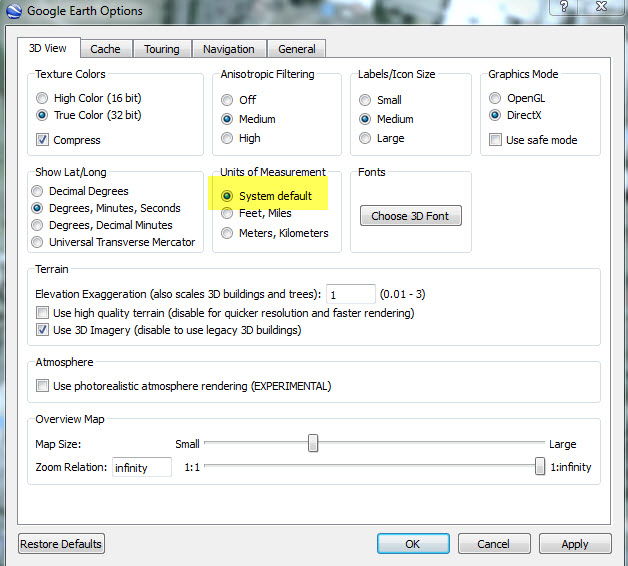Enable photorealistic atmosphere rendering checkbox
The height and width of the screenshot is (566, 628).
42,386
